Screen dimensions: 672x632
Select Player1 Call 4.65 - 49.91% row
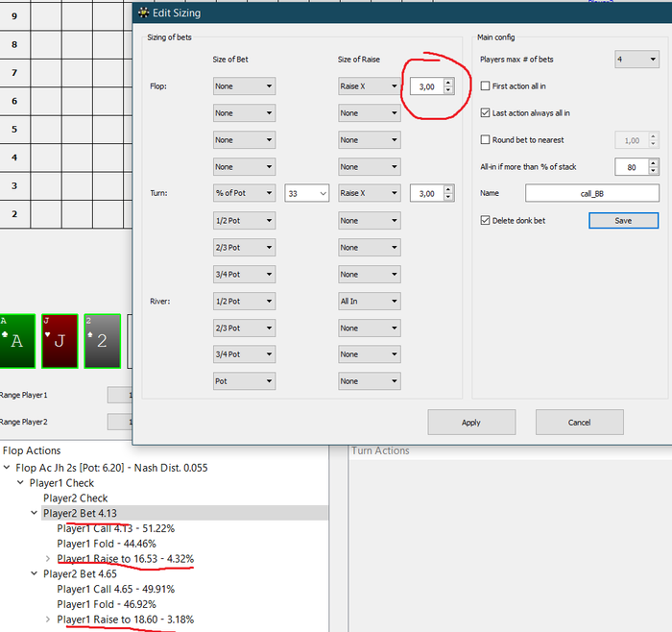[x=116, y=589]
